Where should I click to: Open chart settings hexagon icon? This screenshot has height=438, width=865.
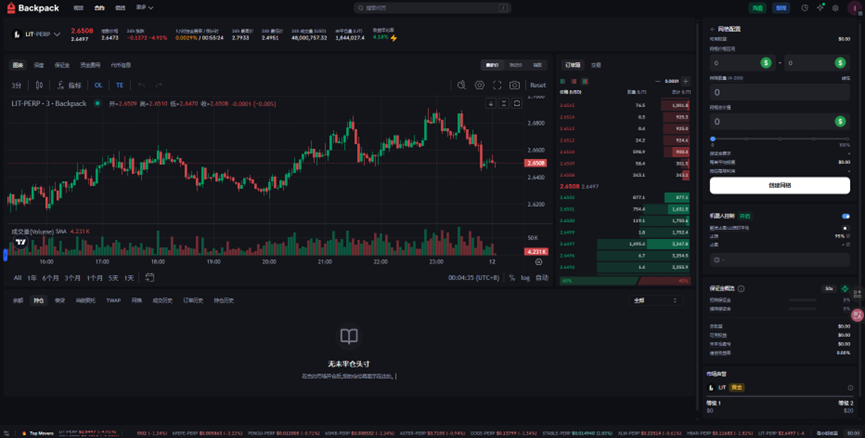point(479,85)
